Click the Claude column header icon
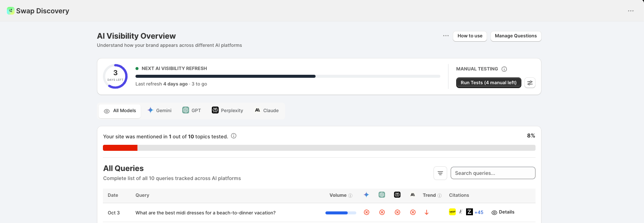This screenshot has height=223, width=644. (x=412, y=195)
